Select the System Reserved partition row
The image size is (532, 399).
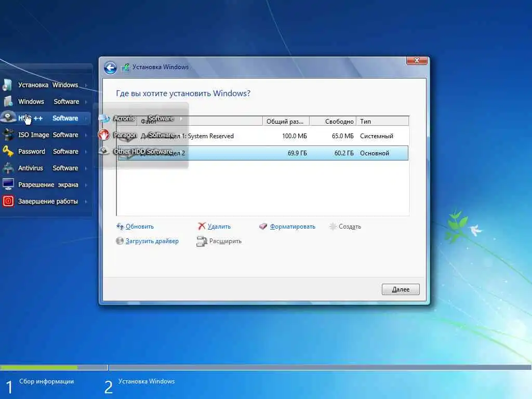click(x=263, y=136)
